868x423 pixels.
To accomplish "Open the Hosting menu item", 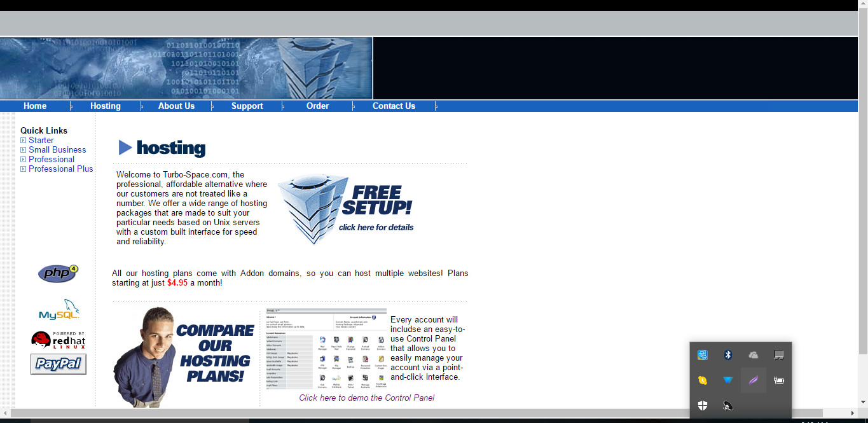I will [106, 106].
